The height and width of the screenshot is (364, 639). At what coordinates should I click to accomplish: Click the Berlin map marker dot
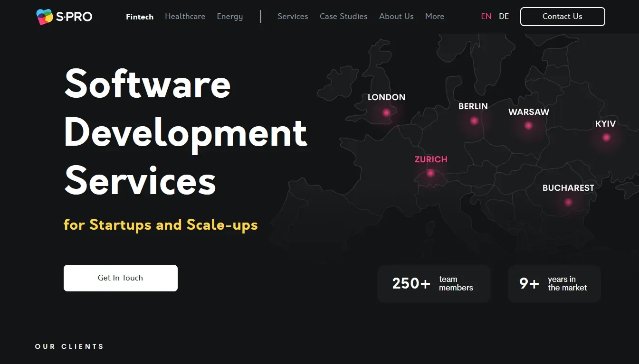point(474,121)
